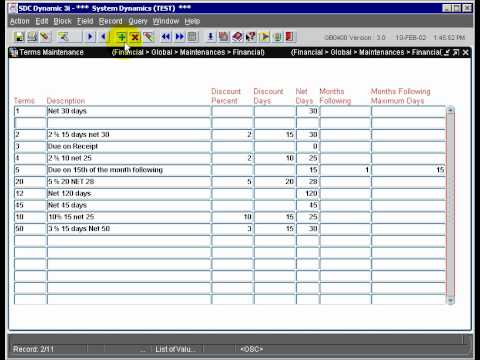Viewport: 480px width, 360px height.
Task: Click the green plus Insert Record icon
Action: pos(121,37)
